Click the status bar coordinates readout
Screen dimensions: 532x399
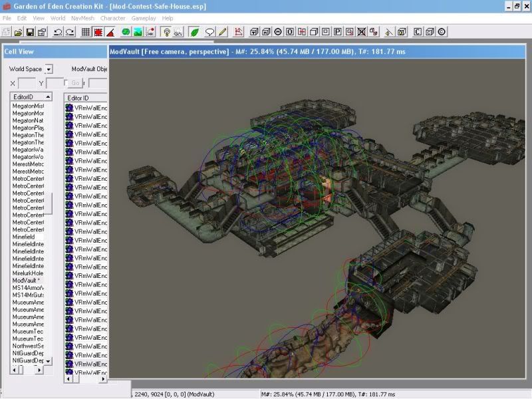174,394
